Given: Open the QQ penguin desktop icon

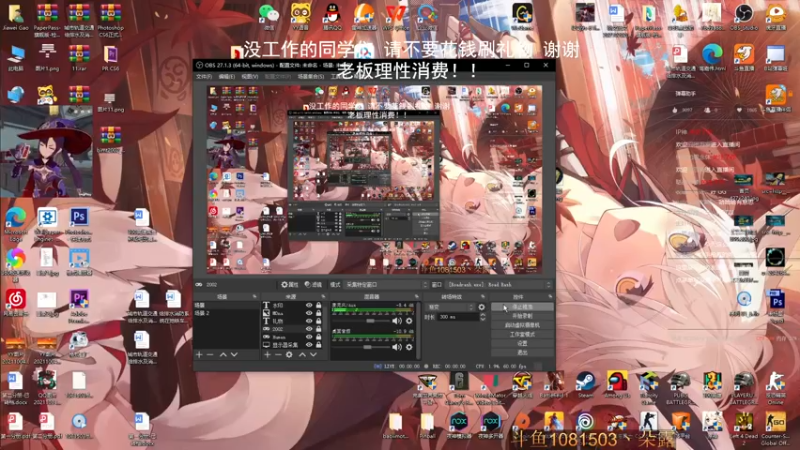Looking at the screenshot, I should [332, 15].
